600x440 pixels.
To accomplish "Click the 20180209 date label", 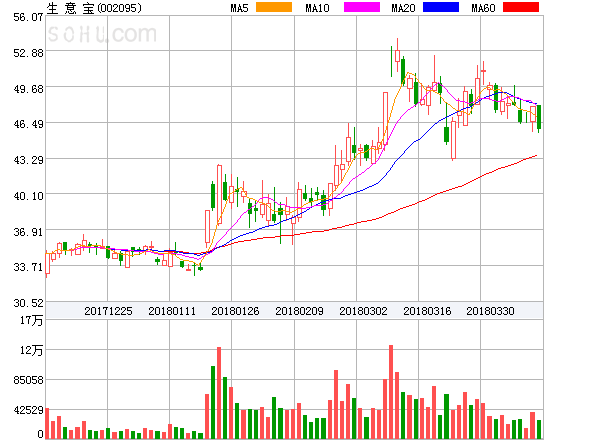I will click(299, 311).
